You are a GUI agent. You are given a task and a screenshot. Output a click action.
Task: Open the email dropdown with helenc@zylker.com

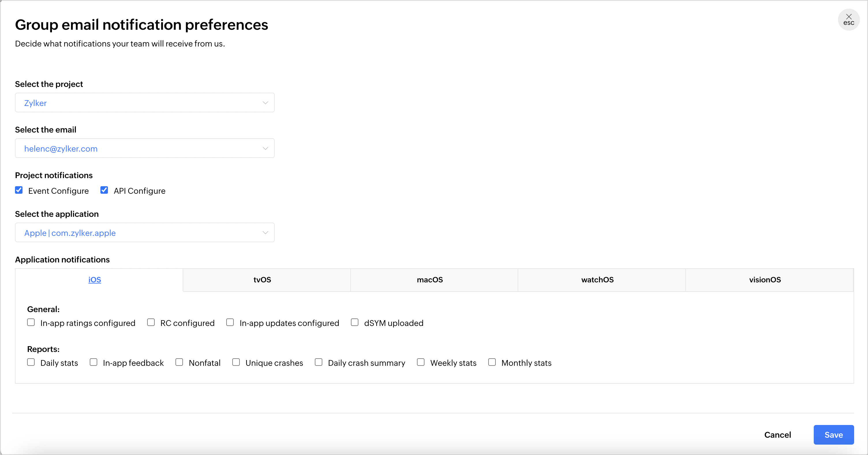(145, 148)
